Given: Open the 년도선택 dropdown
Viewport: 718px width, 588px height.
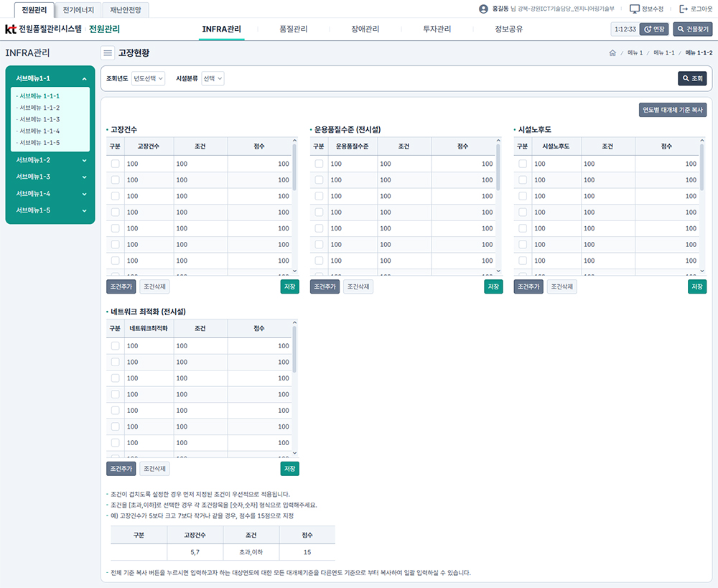Looking at the screenshot, I should coord(148,78).
